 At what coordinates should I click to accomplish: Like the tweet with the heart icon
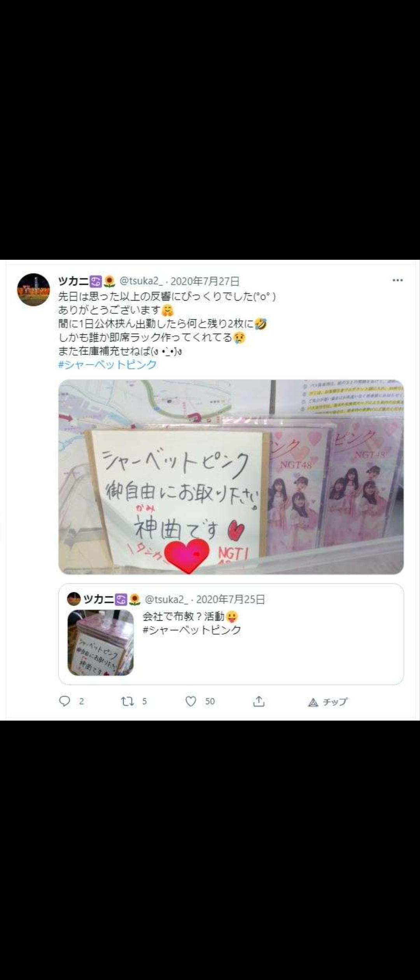191,701
